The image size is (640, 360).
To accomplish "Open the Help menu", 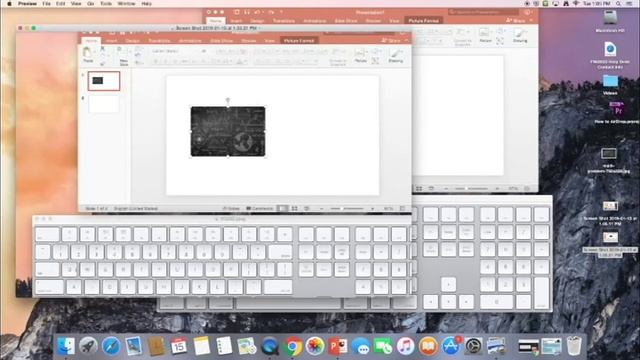I will pyautogui.click(x=147, y=3).
